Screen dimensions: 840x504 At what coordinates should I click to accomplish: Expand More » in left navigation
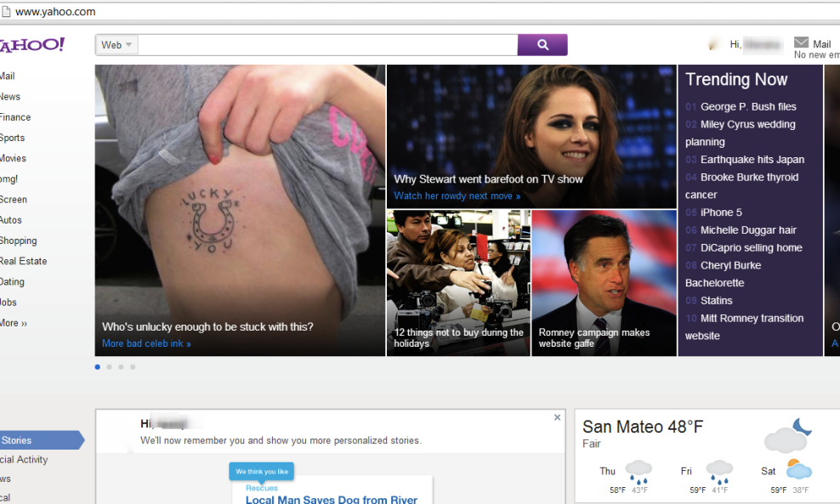click(x=14, y=323)
